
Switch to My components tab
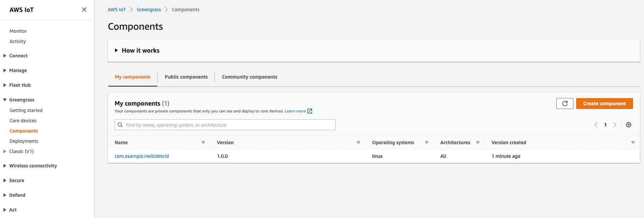point(133,77)
